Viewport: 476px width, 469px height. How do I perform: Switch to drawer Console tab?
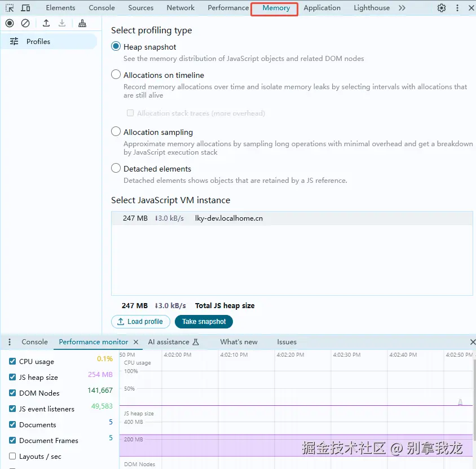pos(34,342)
